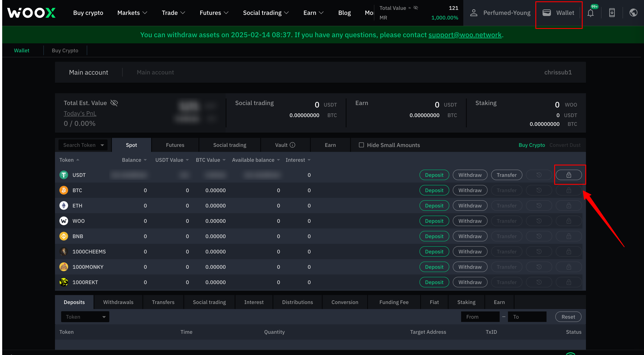644x355 pixels.
Task: Open the notifications bell icon
Action: pyautogui.click(x=591, y=13)
